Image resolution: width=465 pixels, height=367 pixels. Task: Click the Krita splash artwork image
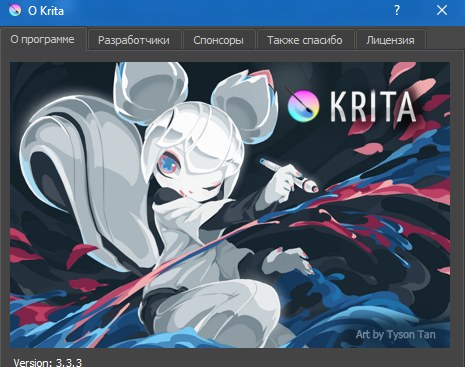(x=230, y=205)
